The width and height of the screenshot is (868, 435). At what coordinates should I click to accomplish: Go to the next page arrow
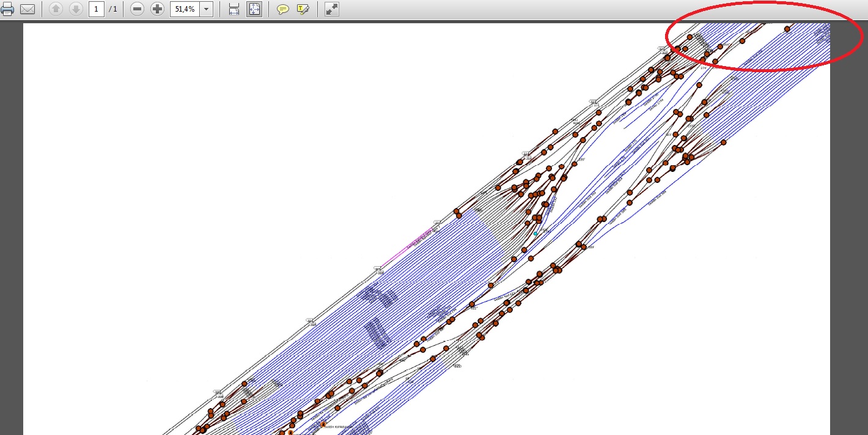(x=76, y=9)
